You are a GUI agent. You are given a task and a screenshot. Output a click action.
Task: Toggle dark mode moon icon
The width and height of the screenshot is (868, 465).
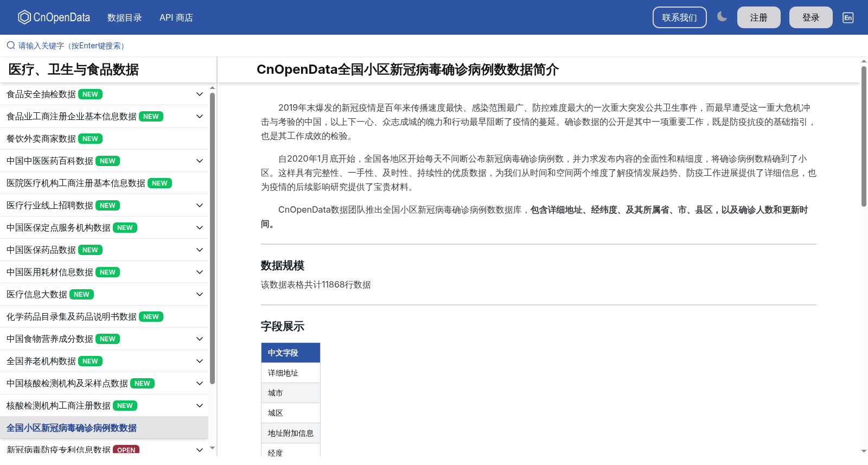(722, 17)
